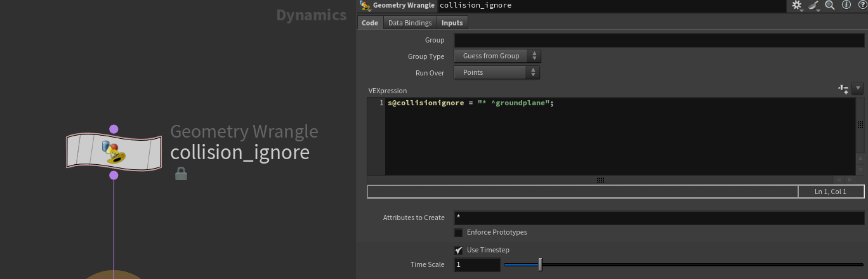Disable the Use Timestep checkbox

(458, 250)
